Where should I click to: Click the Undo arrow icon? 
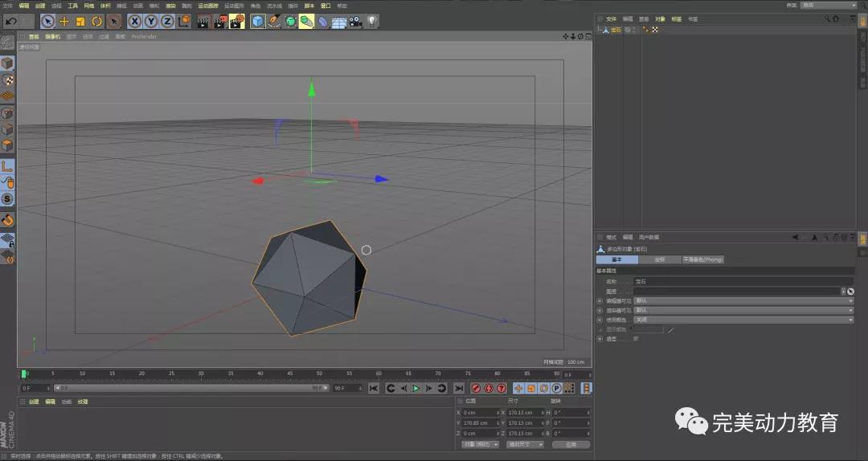pyautogui.click(x=11, y=22)
